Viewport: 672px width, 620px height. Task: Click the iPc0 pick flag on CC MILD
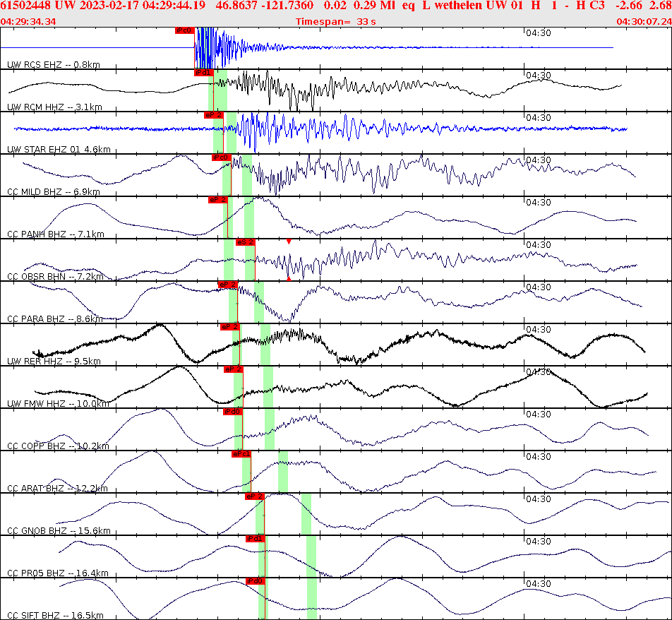point(221,157)
